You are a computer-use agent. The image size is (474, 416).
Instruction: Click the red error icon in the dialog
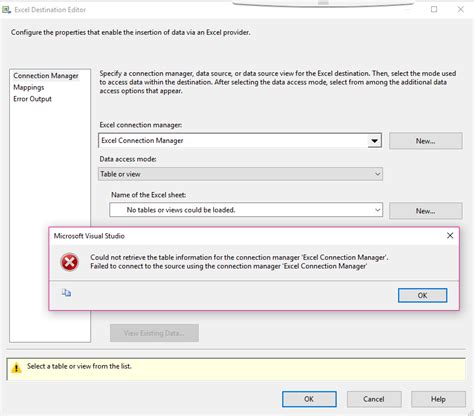point(69,262)
